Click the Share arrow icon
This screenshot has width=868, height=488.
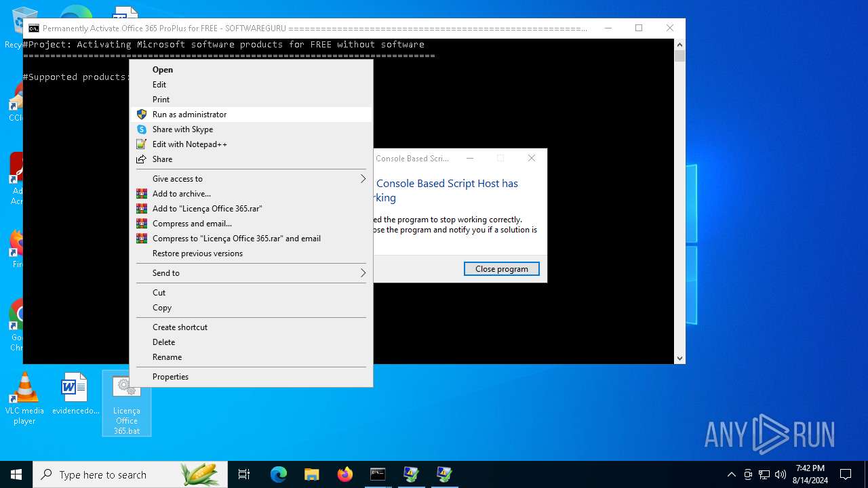pyautogui.click(x=141, y=159)
